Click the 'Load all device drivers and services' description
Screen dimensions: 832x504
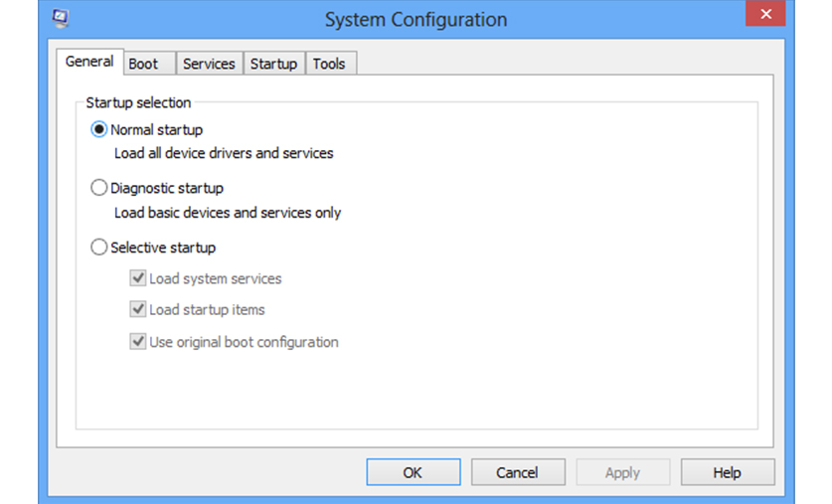click(224, 154)
